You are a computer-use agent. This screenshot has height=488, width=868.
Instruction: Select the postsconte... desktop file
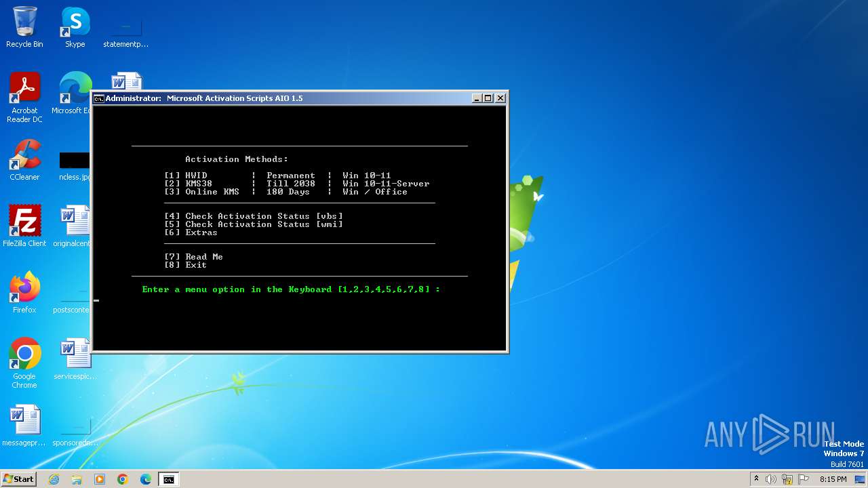(x=72, y=302)
